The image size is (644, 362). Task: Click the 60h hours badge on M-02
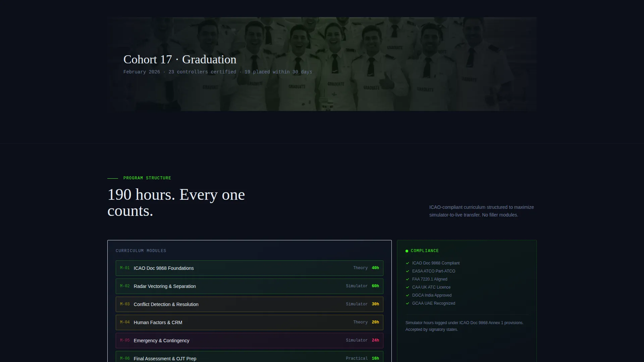[x=375, y=286]
